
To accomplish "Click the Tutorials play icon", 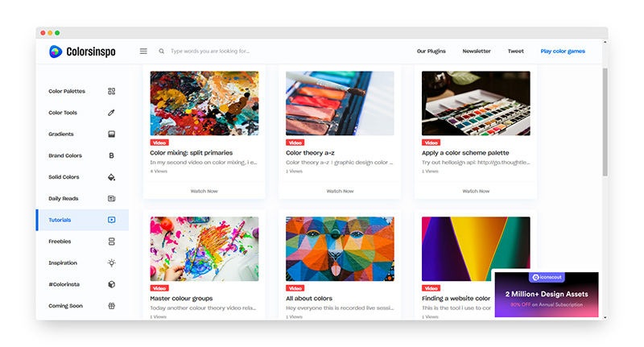I will click(x=111, y=220).
